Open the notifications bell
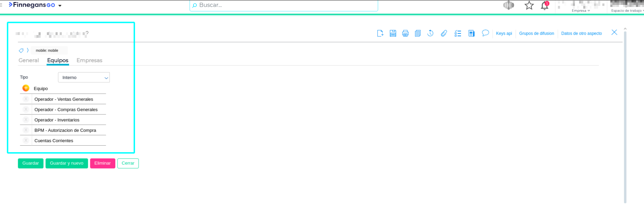The width and height of the screenshot is (644, 215). (544, 6)
